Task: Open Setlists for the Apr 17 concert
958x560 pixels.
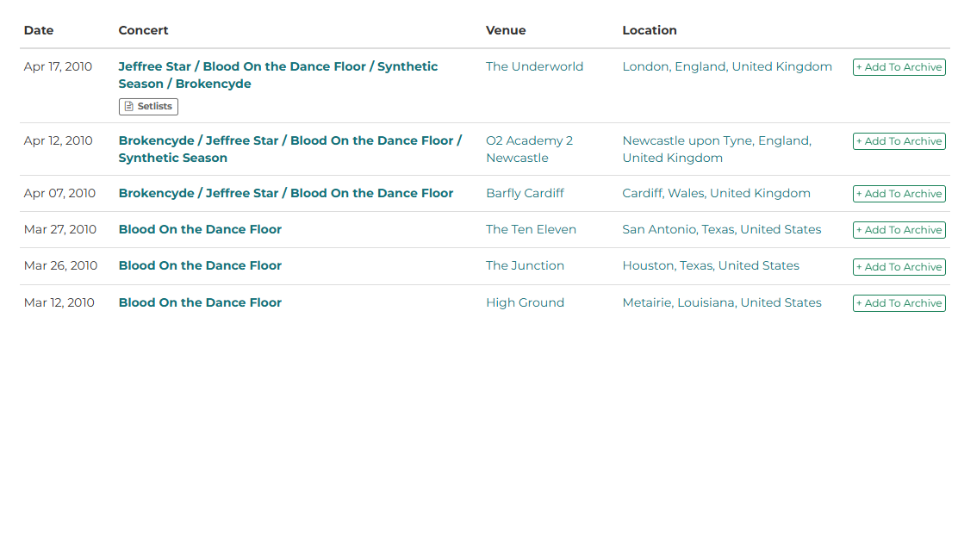Action: click(x=148, y=107)
